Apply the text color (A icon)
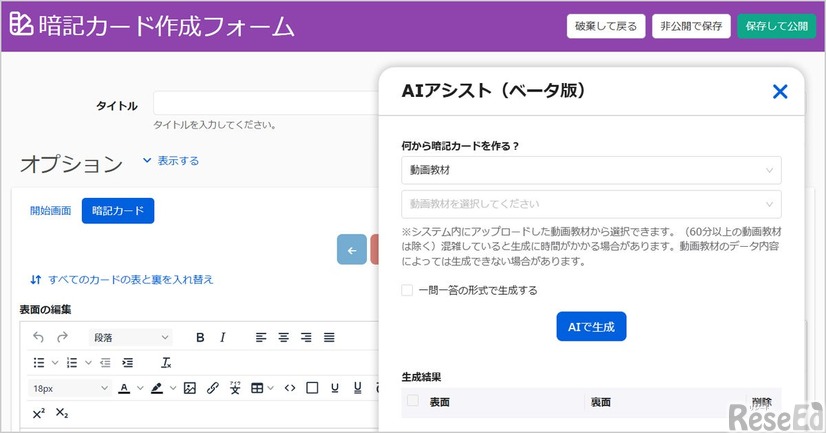Screen dimensions: 826x433 (x=124, y=388)
